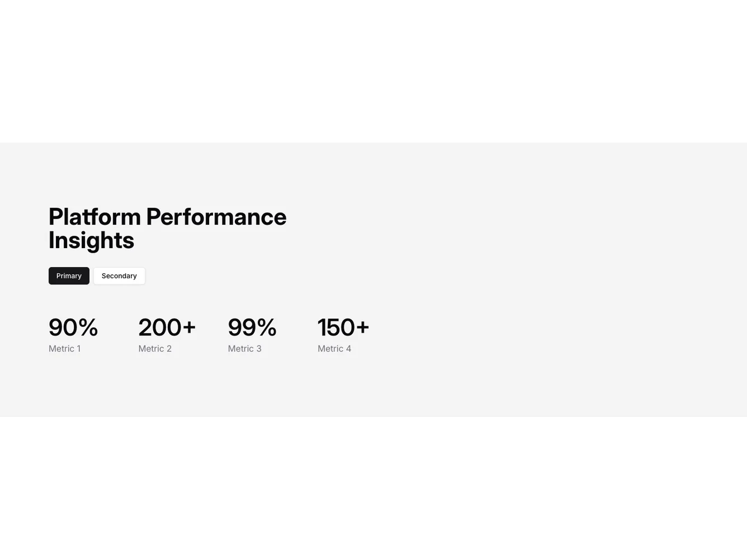The height and width of the screenshot is (560, 747).
Task: Select the Metric 2 caption
Action: 155,348
